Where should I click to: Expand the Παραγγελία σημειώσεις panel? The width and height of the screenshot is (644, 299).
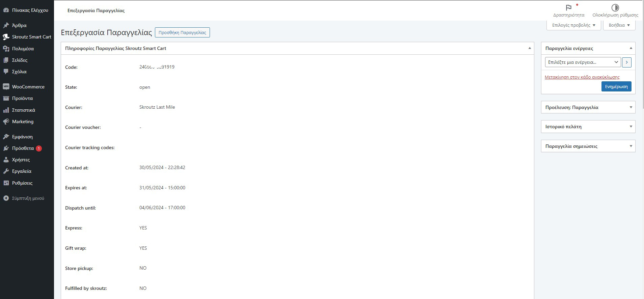(630, 146)
